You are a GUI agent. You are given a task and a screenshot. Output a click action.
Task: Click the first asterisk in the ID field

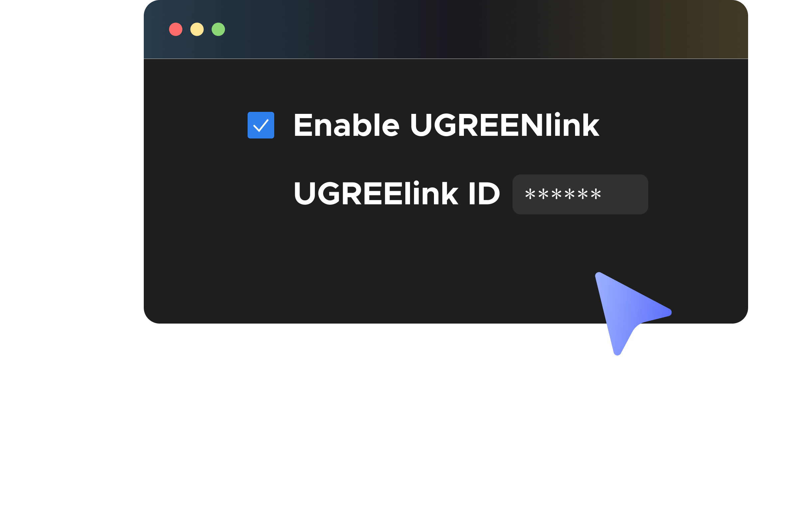click(x=530, y=194)
